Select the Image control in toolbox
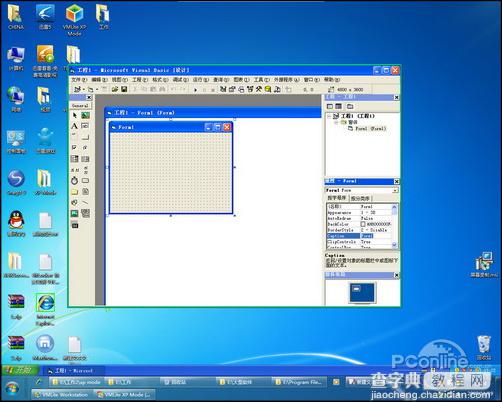This screenshot has height=402, width=502. click(75, 213)
